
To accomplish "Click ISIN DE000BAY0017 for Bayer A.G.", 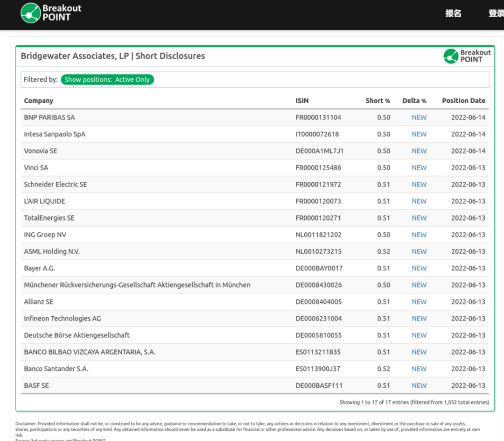I will (319, 268).
